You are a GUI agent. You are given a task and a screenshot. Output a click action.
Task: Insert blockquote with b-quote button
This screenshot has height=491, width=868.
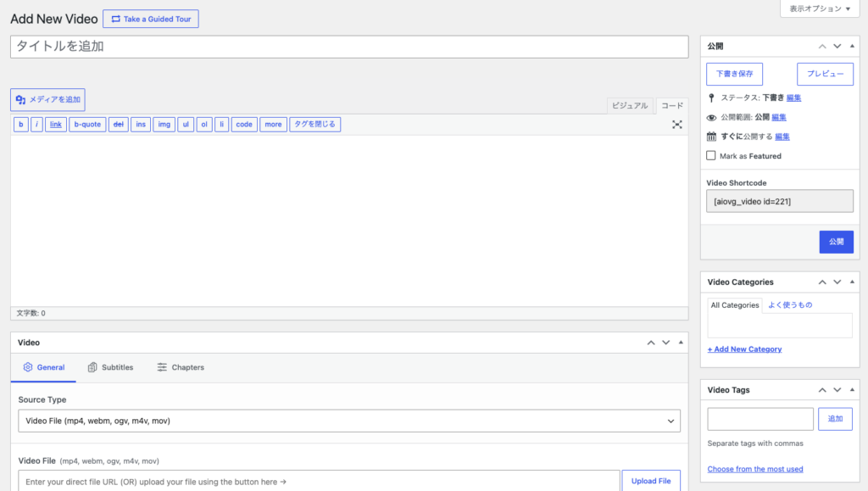87,125
